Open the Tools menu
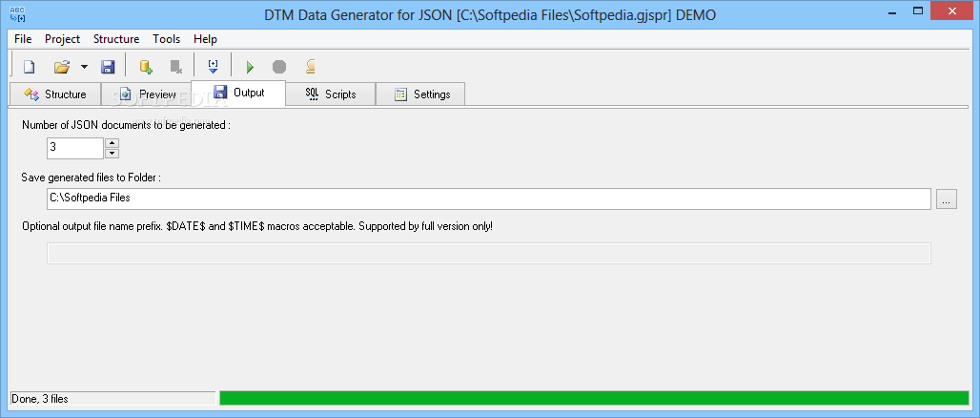The image size is (980, 418). click(x=166, y=39)
